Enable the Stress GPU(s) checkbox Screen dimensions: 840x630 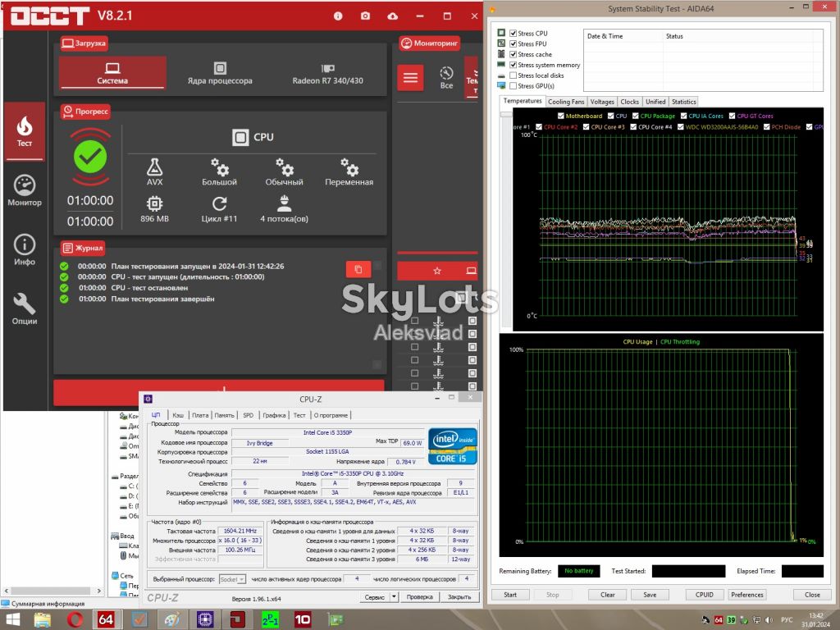pyautogui.click(x=514, y=85)
